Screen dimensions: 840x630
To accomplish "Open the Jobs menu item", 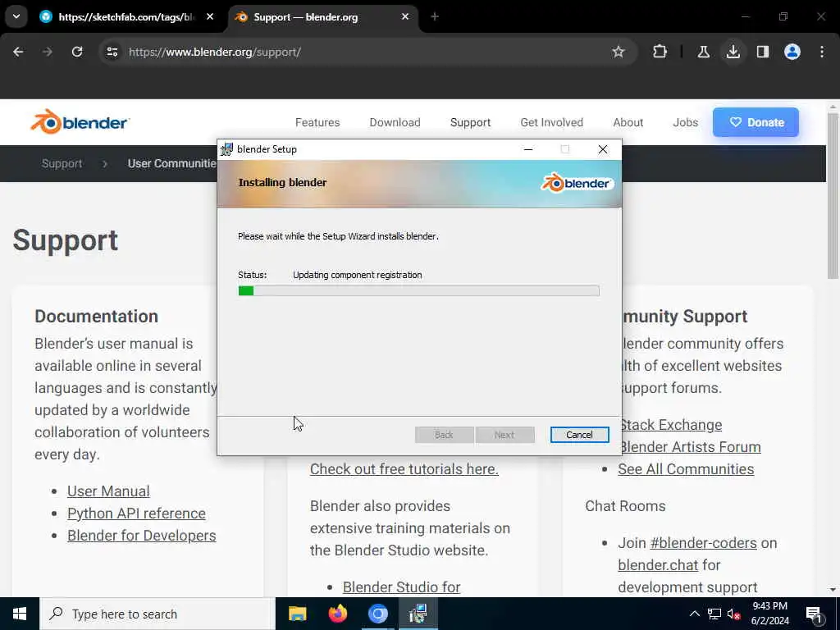I will point(685,122).
